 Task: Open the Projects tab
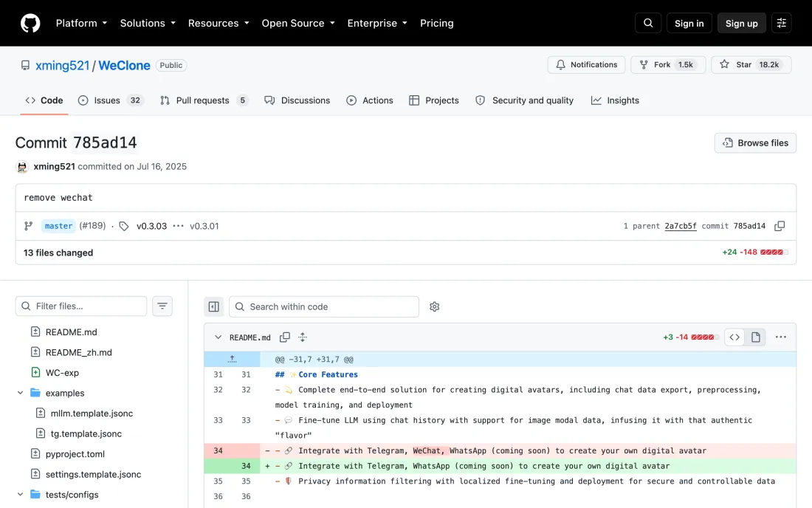coord(434,100)
